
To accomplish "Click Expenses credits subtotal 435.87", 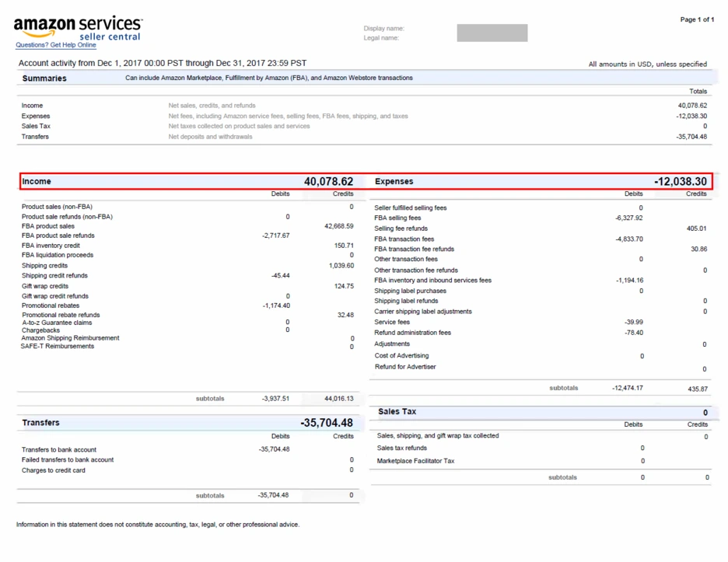I will click(x=698, y=389).
